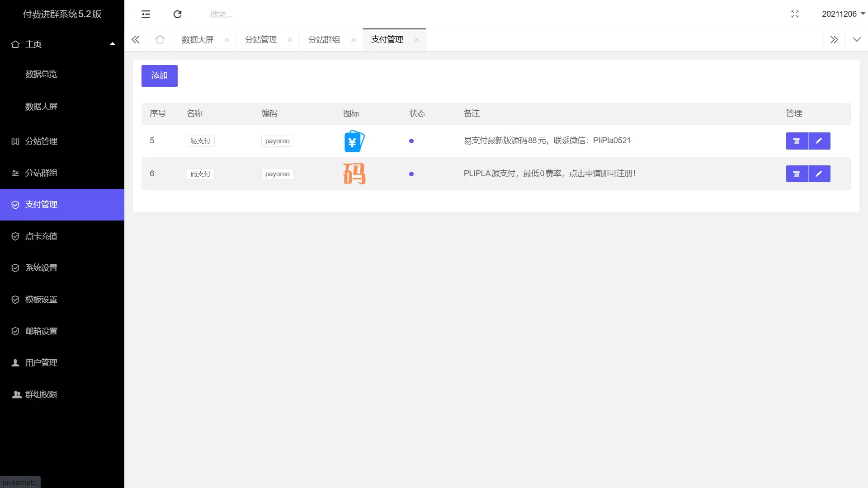Collapse the 主页 section in sidebar
This screenshot has width=868, height=488.
(x=112, y=43)
